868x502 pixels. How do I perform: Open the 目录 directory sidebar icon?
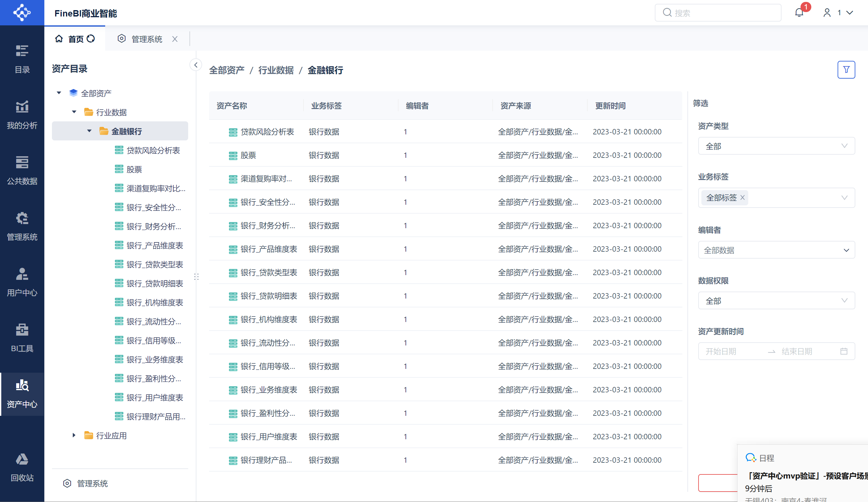click(22, 59)
